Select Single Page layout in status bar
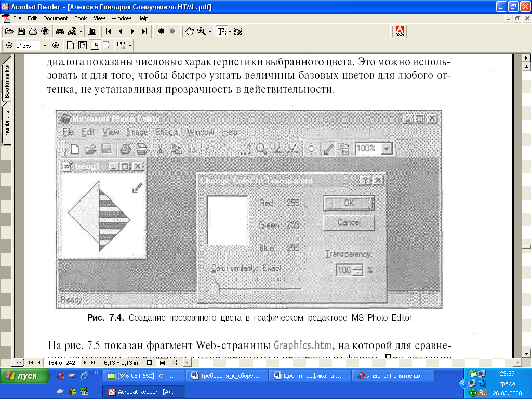 click(x=149, y=363)
